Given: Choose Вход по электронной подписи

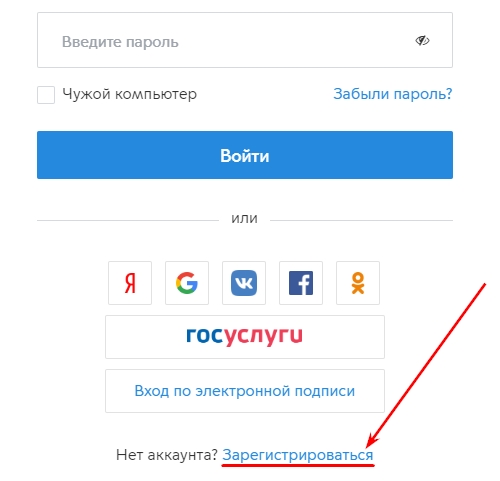Looking at the screenshot, I should point(245,391).
